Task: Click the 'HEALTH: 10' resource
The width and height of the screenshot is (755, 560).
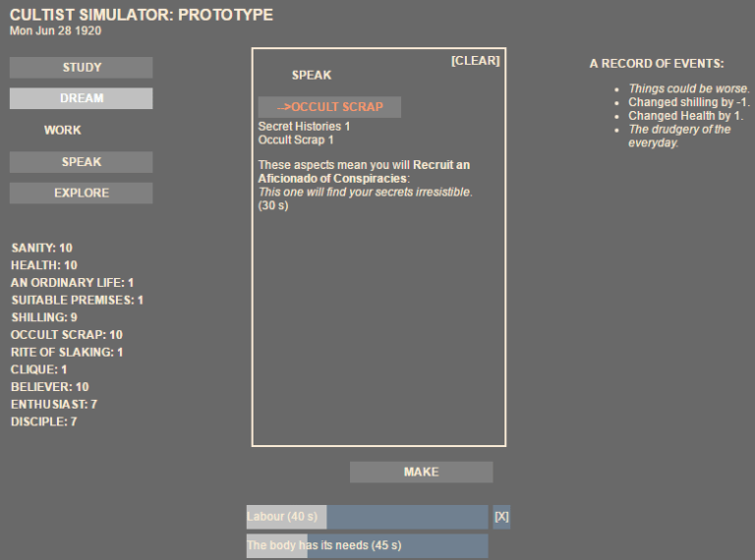Action: pyautogui.click(x=44, y=265)
